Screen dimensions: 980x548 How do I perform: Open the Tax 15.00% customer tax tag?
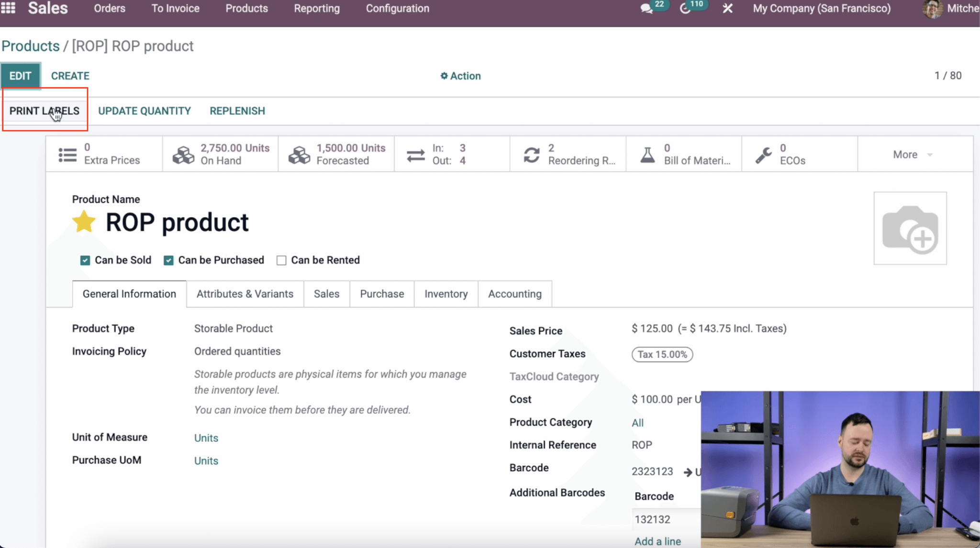pyautogui.click(x=662, y=354)
